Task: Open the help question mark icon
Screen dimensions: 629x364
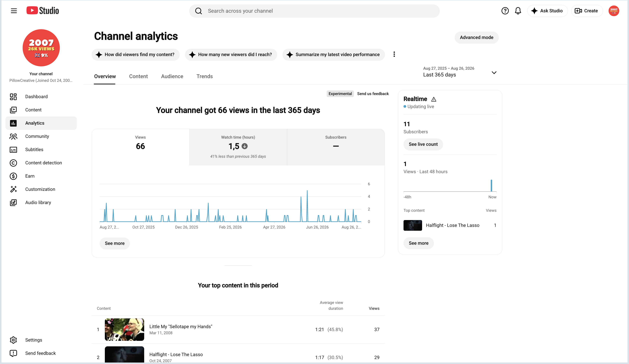Action: click(x=505, y=11)
